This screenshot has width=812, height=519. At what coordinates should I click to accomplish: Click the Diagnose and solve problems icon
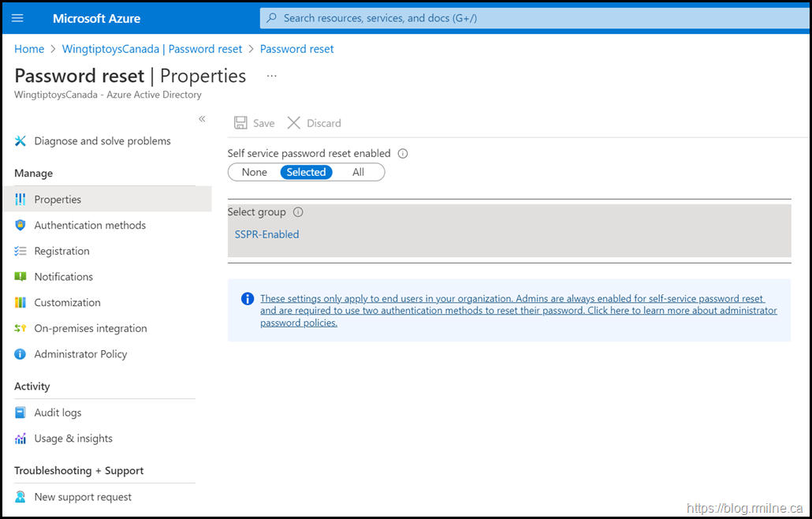(20, 141)
